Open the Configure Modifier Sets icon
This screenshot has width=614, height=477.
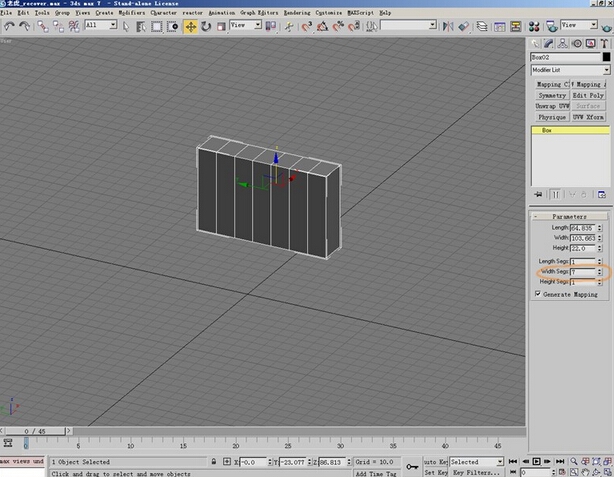pyautogui.click(x=602, y=194)
